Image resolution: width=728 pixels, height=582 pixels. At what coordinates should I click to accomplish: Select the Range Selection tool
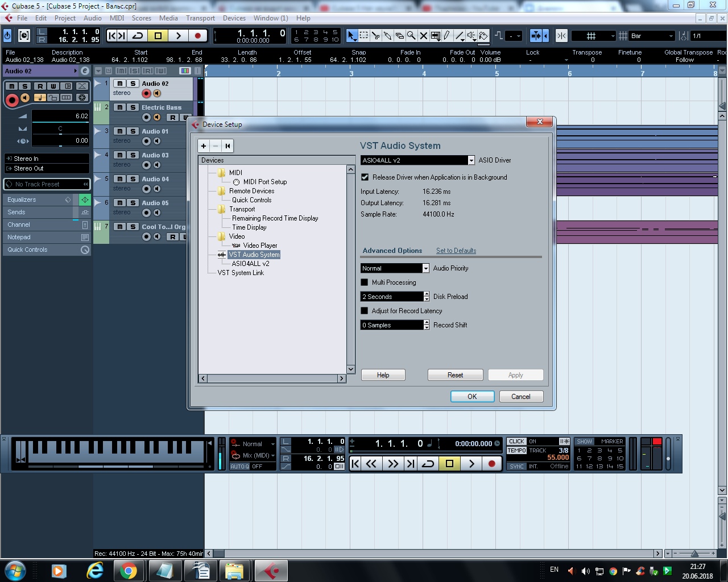[364, 35]
